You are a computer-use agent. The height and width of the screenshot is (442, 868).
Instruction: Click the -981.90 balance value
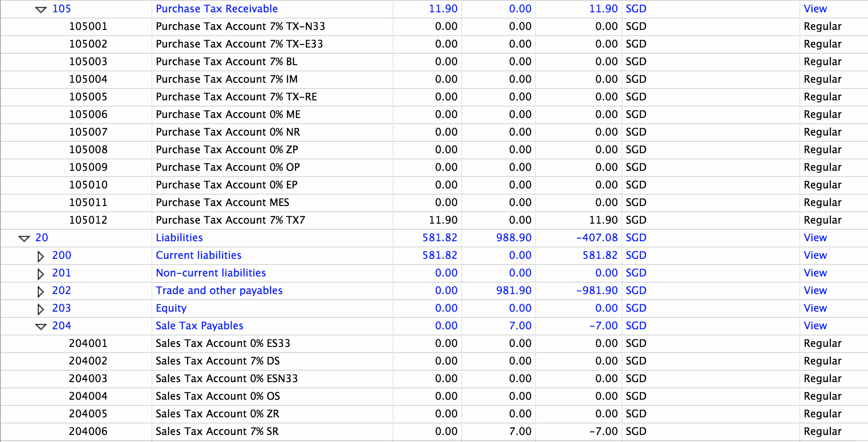tap(597, 291)
